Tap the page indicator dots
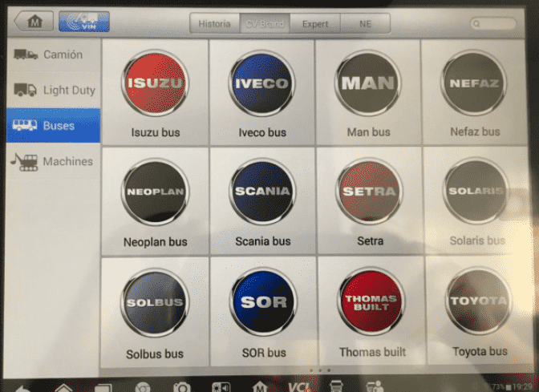 (x=320, y=370)
